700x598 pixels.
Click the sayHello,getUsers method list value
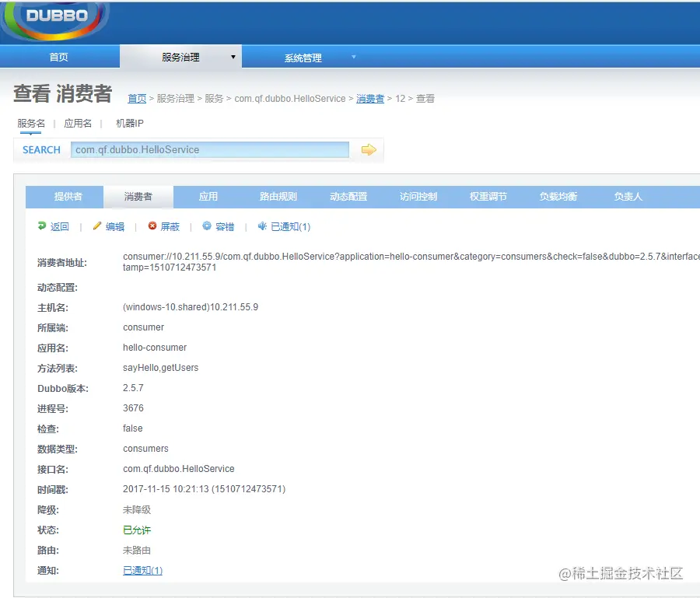pyautogui.click(x=161, y=368)
